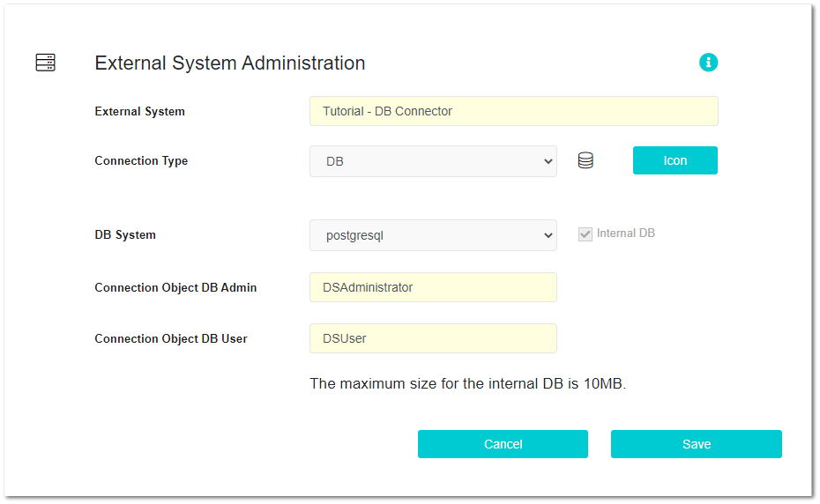
Task: Click the DB System label
Action: tap(125, 234)
